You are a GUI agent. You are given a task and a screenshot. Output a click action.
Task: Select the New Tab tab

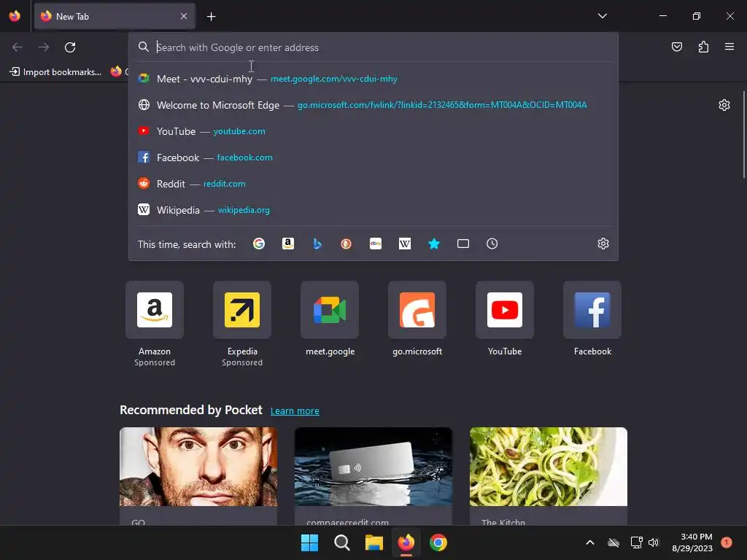click(115, 16)
